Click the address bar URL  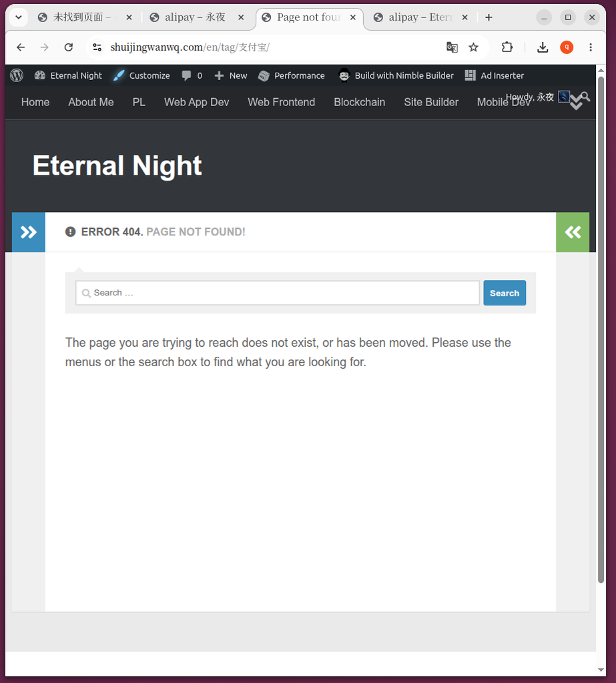[x=190, y=47]
